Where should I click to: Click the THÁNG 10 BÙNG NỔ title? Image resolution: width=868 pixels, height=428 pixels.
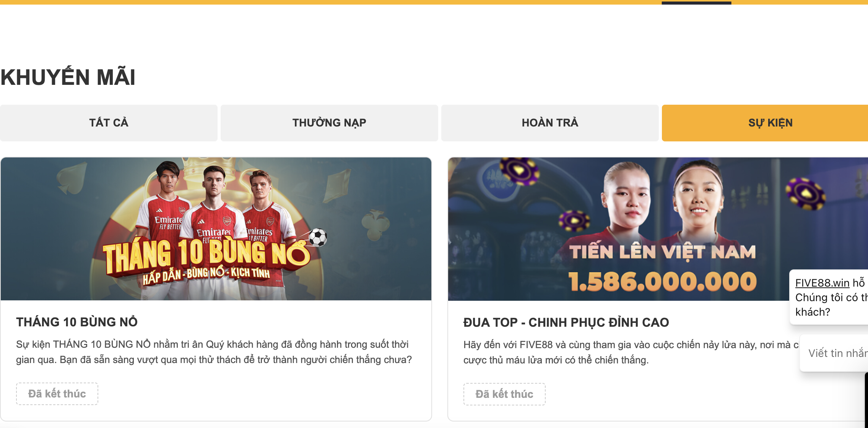[x=77, y=322]
